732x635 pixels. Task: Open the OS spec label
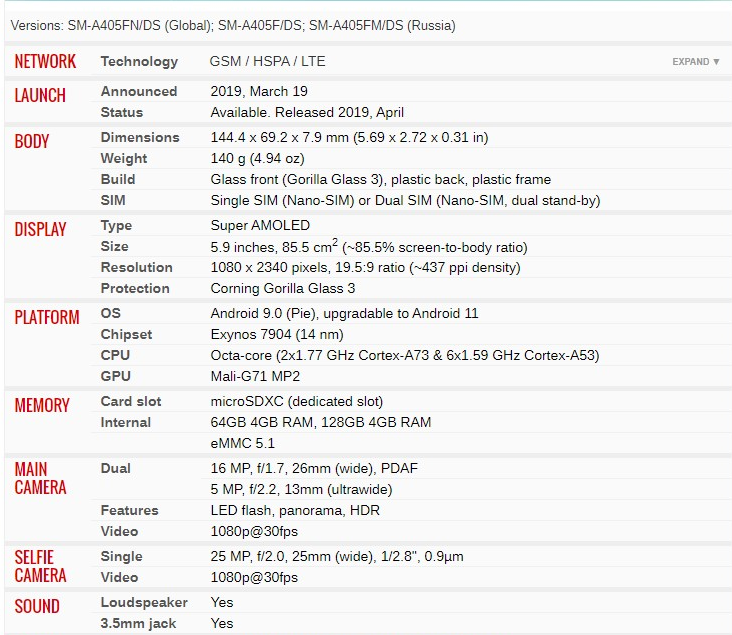pos(111,313)
